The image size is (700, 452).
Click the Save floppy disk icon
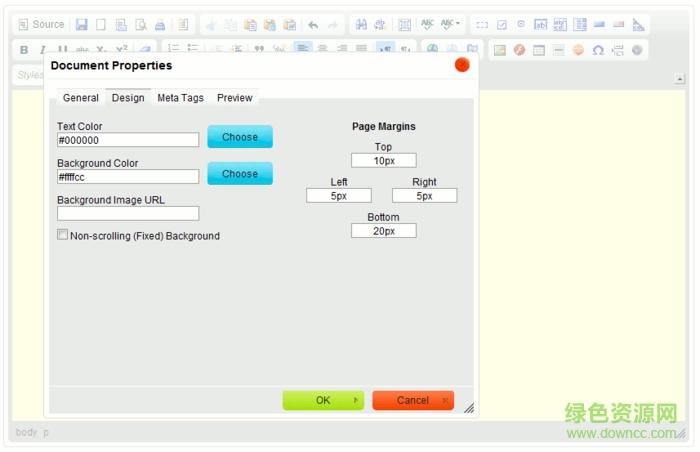pos(82,24)
